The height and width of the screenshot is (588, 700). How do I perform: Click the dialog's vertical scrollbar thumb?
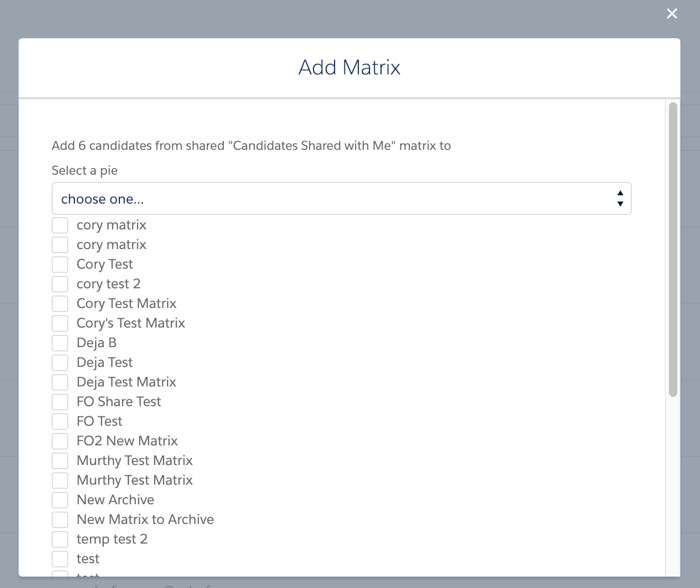coord(673,250)
